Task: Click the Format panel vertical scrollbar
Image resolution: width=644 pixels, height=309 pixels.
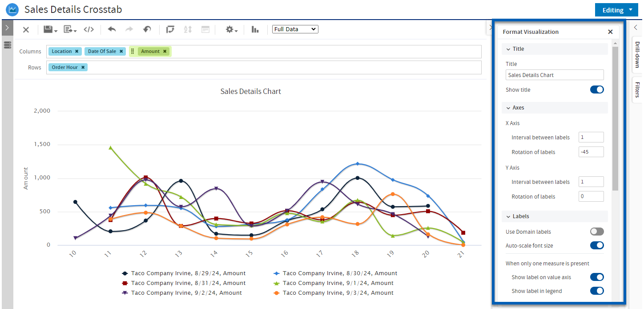Action: 615,118
